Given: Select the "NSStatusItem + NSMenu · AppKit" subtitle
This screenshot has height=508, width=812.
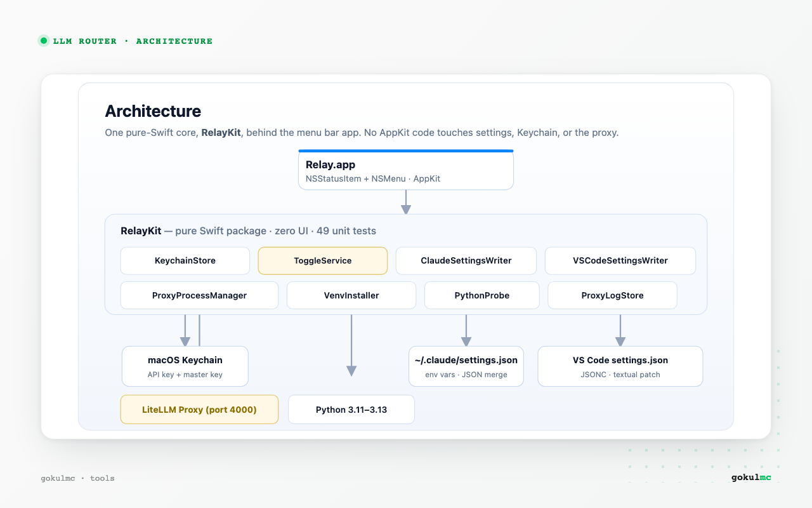Looking at the screenshot, I should 373,178.
